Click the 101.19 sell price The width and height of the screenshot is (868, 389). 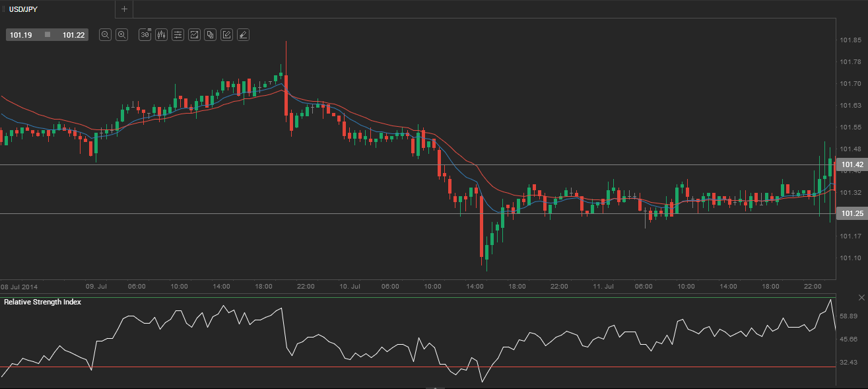click(21, 35)
